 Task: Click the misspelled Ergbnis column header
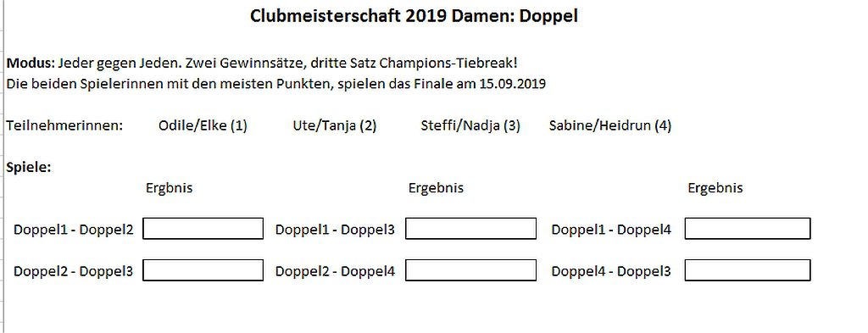(x=169, y=187)
